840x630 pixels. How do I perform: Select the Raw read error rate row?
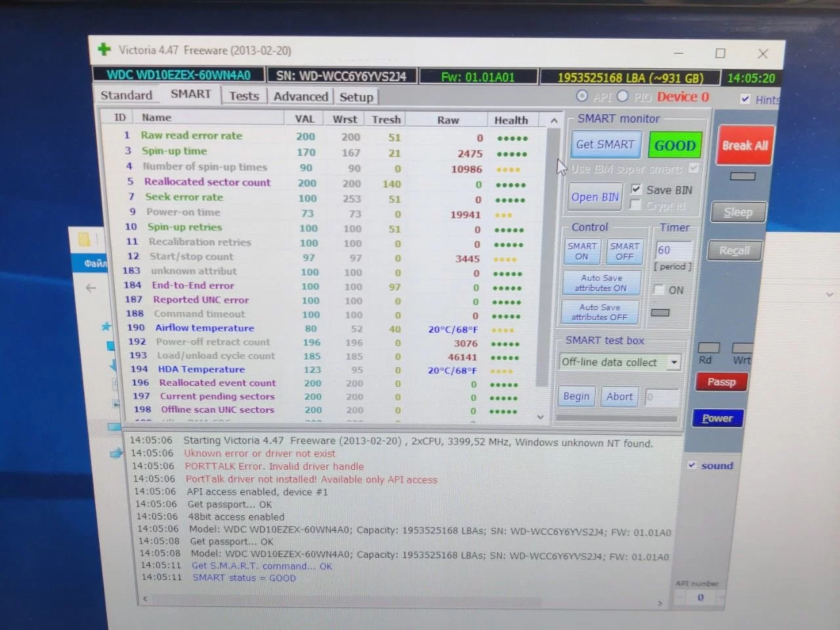coord(324,136)
